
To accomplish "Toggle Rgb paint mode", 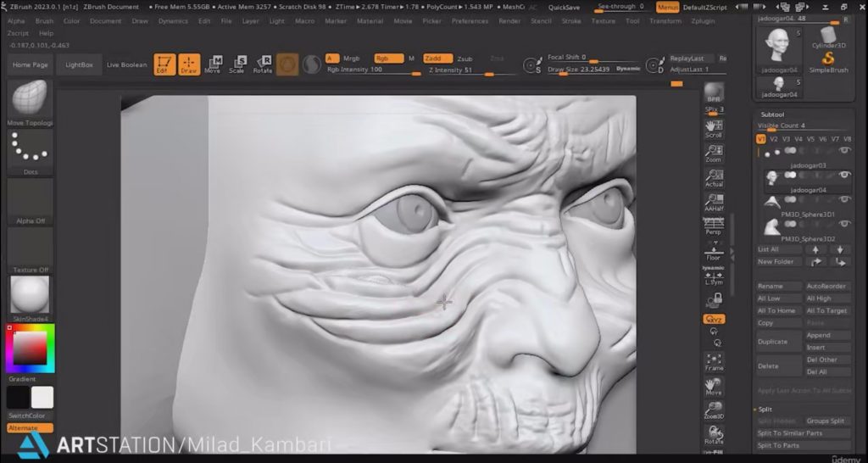I will tap(388, 59).
